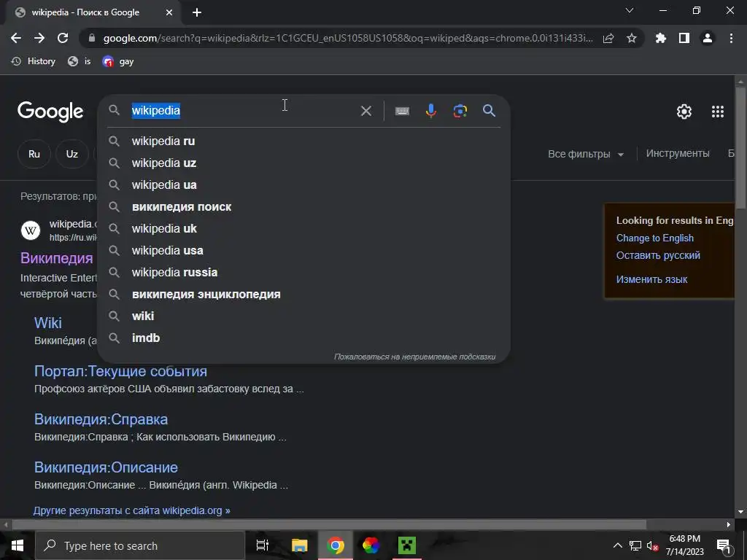Select suggestion 'wikipedia russia'
This screenshot has height=560, width=747.
304,273
